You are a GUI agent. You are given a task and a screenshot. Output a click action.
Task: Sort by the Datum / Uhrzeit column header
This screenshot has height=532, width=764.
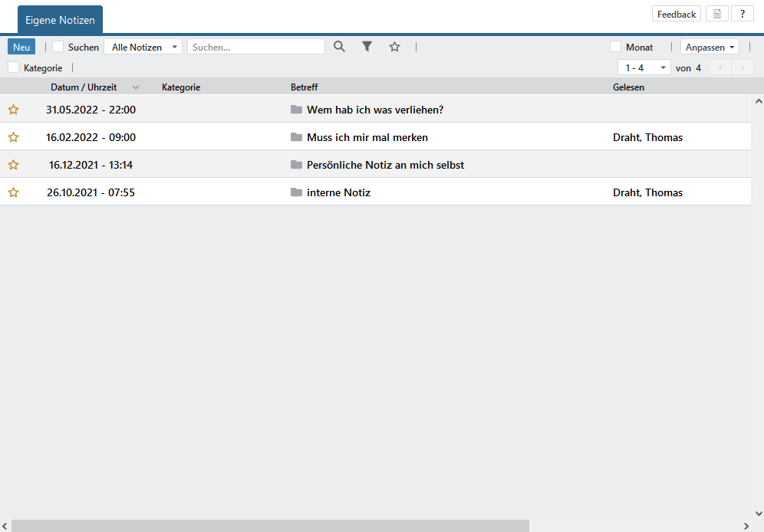tap(84, 87)
